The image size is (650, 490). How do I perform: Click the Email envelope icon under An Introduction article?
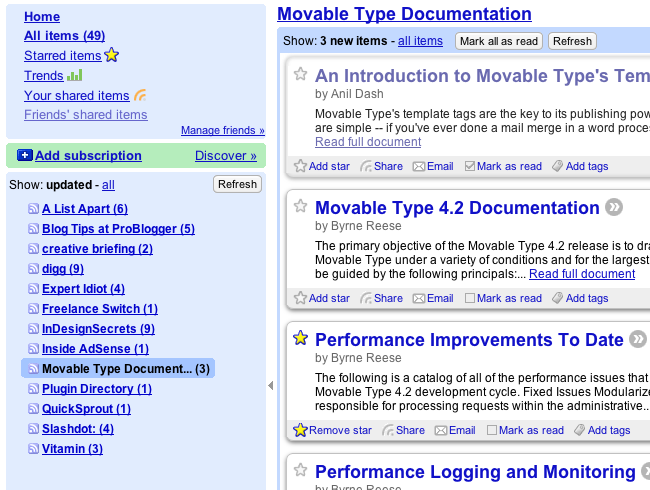(x=419, y=166)
